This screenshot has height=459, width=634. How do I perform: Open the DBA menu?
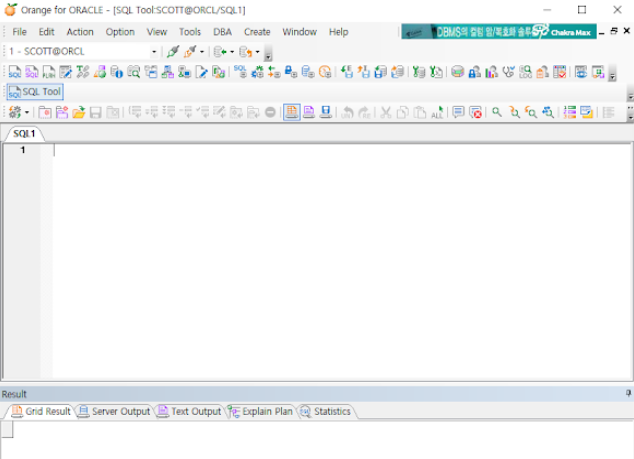tap(222, 32)
